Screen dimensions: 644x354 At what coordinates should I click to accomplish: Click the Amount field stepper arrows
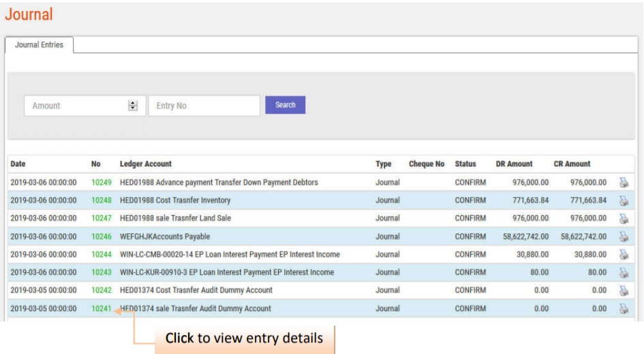[x=133, y=106]
